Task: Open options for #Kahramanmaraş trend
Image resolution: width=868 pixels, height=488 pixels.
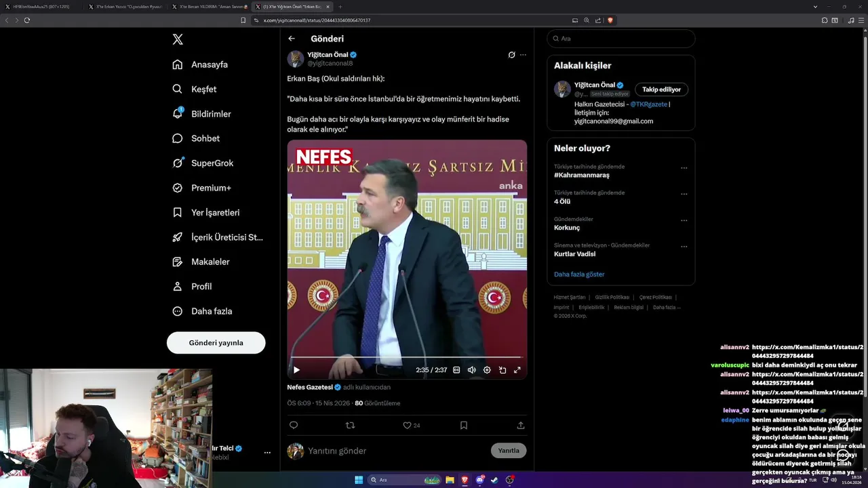Action: 684,168
